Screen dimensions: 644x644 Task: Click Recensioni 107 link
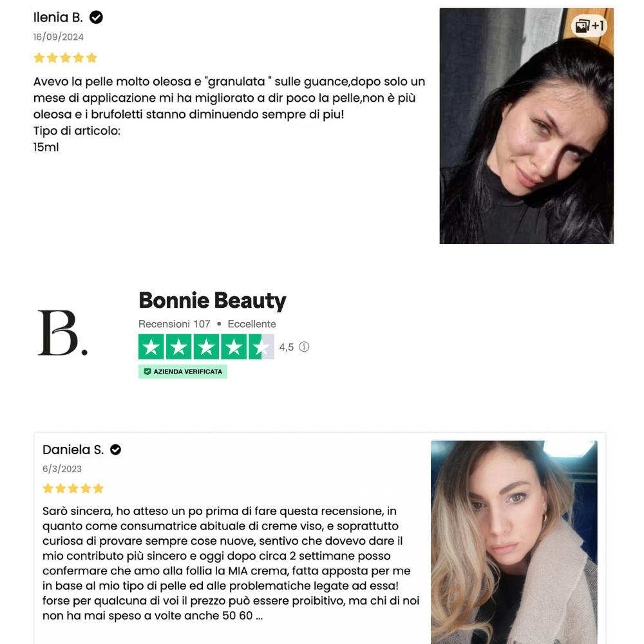174,324
